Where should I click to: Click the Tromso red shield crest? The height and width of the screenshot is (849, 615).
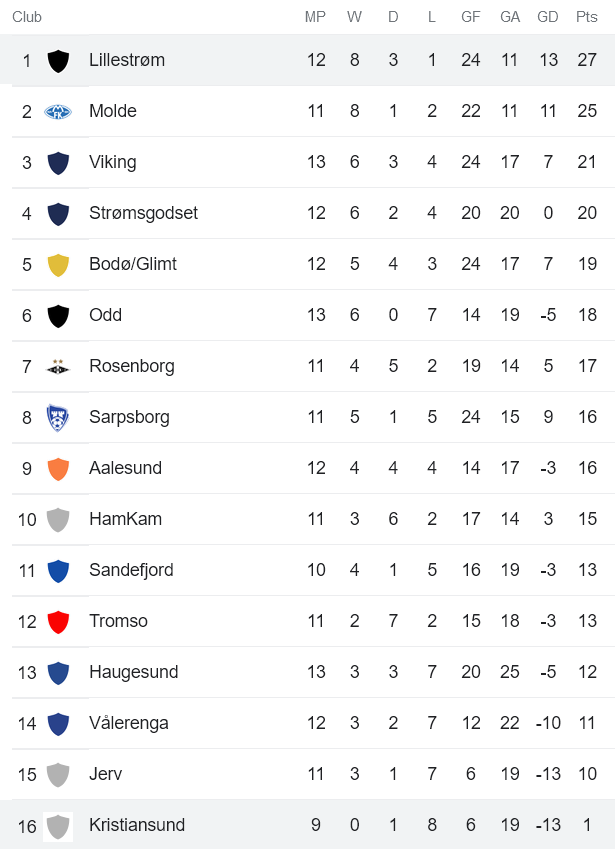58,621
